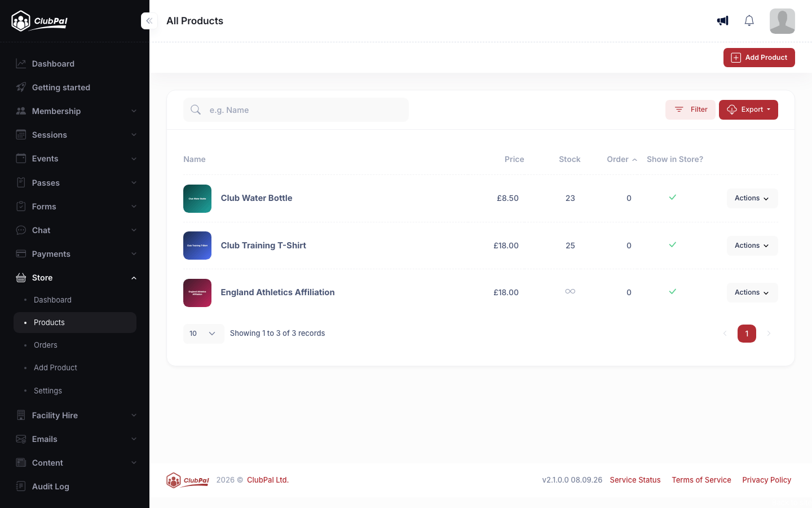Select Add Product in the Store submenu

(x=75, y=367)
